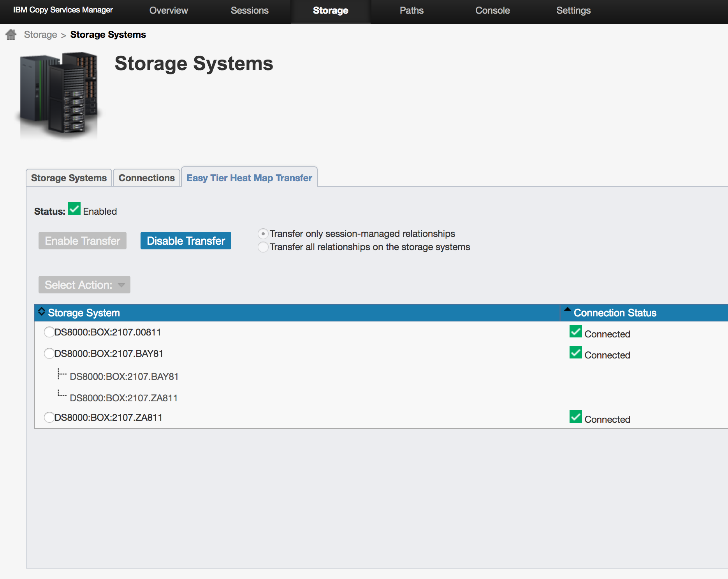Click child entry DS8000:BOX:2107.ZA811
The image size is (728, 579).
point(124,398)
